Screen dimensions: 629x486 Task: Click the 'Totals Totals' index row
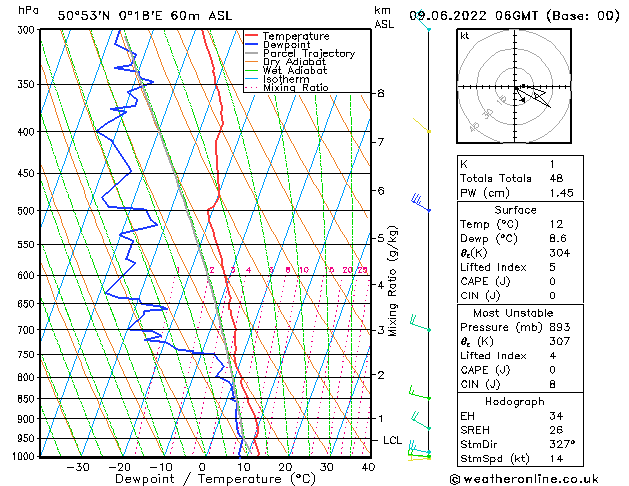coord(520,178)
